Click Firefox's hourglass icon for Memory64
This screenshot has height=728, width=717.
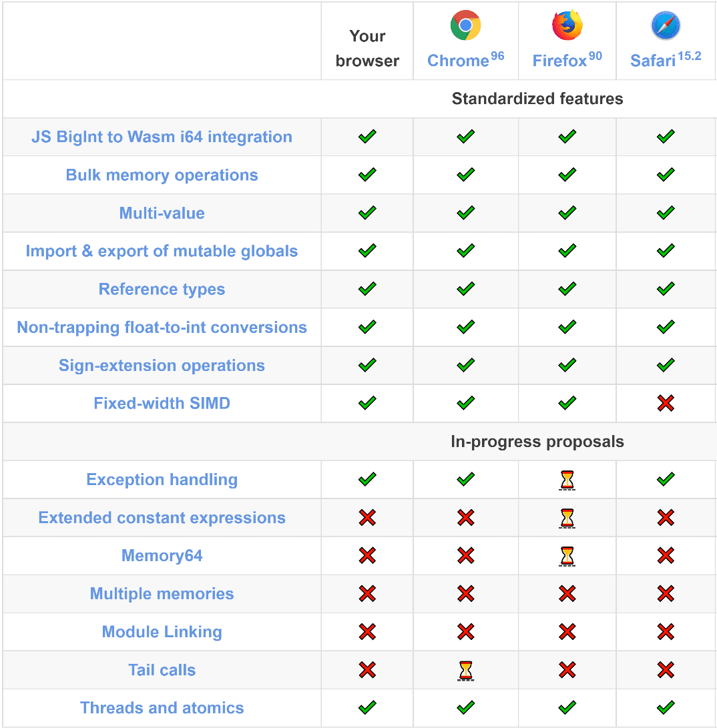567,556
